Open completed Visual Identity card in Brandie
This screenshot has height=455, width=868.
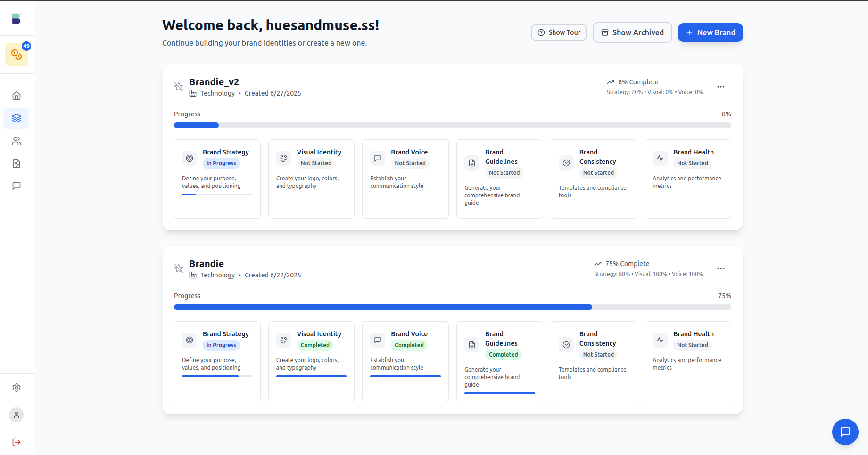click(x=311, y=362)
